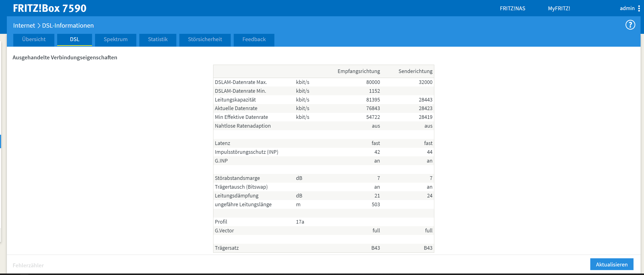This screenshot has height=275, width=644.
Task: Switch to the Übersicht tab
Action: pyautogui.click(x=34, y=40)
